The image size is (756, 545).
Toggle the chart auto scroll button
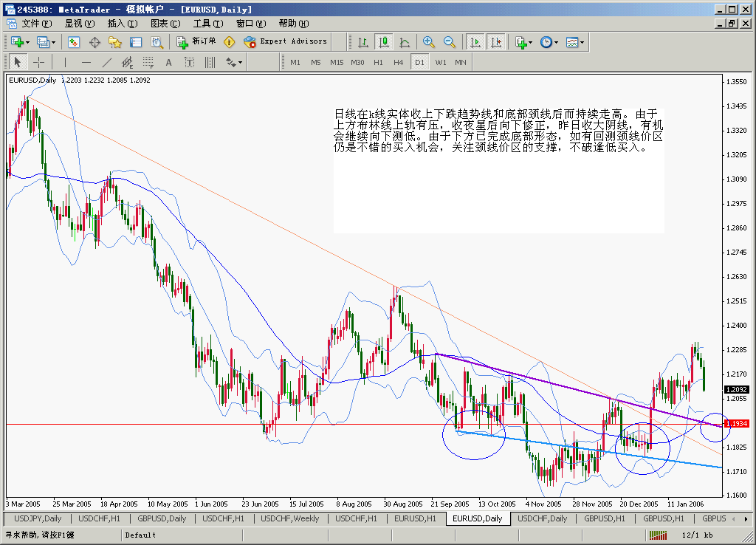tap(475, 42)
